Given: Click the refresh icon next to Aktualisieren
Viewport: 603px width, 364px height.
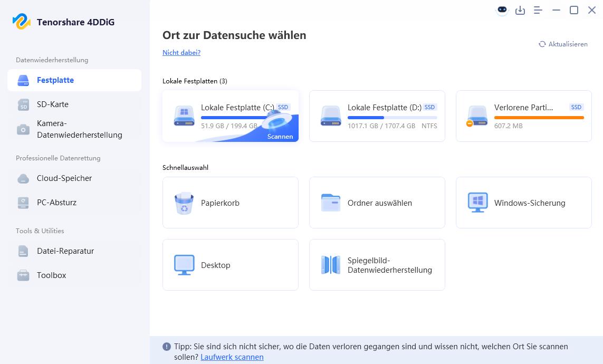Looking at the screenshot, I should coord(542,44).
